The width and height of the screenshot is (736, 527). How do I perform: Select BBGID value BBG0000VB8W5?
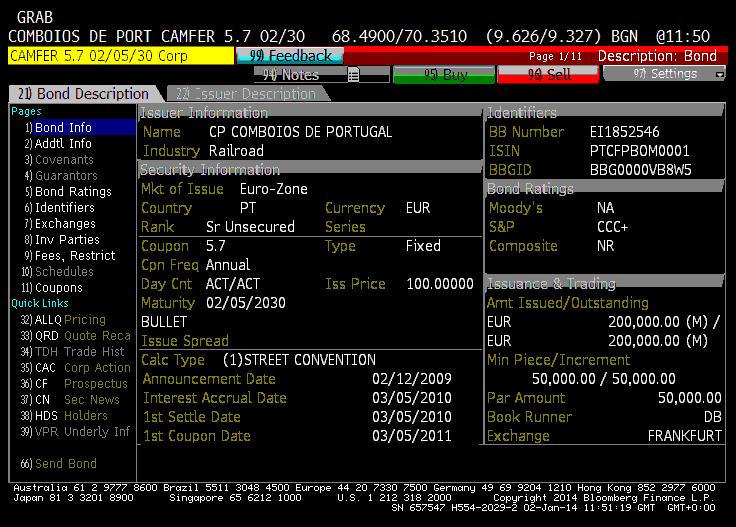[640, 169]
